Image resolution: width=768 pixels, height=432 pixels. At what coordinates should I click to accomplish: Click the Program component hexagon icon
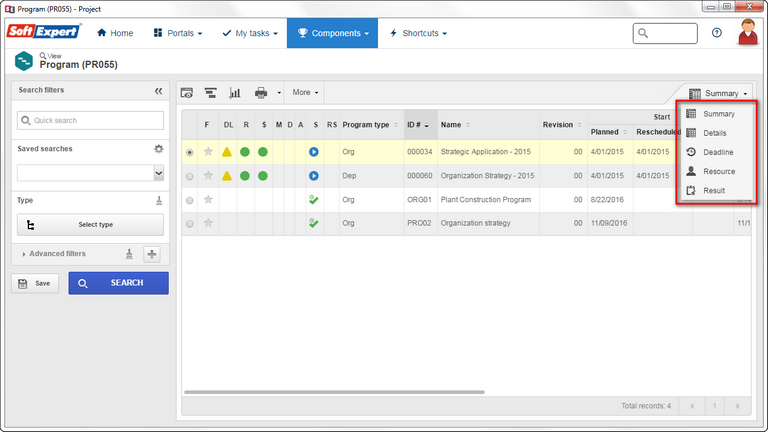pos(24,61)
